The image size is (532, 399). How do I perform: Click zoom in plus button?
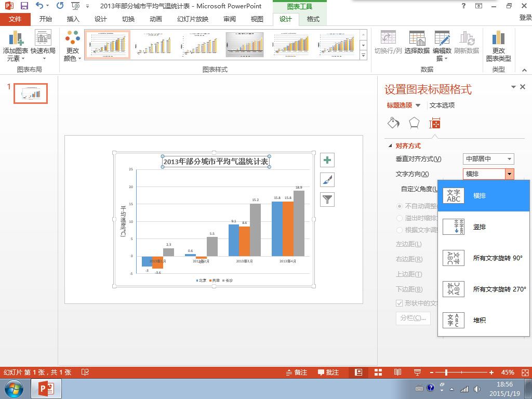(x=491, y=373)
